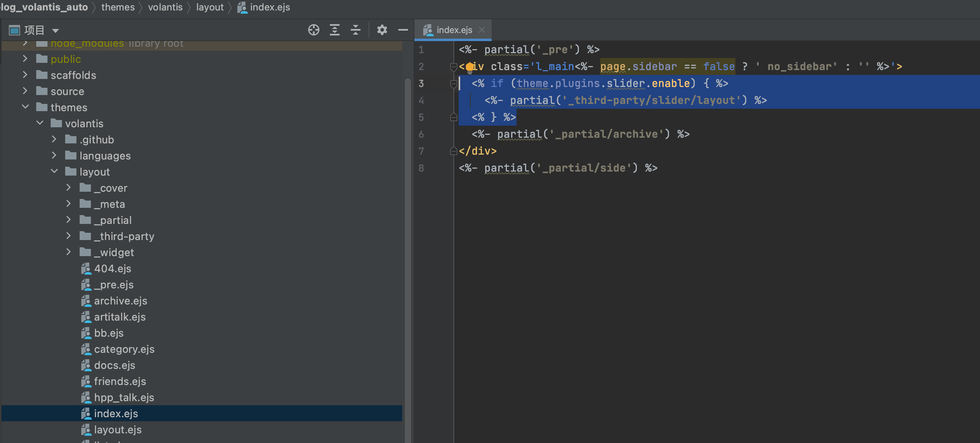Click the archive.ejs file icon

coord(86,301)
